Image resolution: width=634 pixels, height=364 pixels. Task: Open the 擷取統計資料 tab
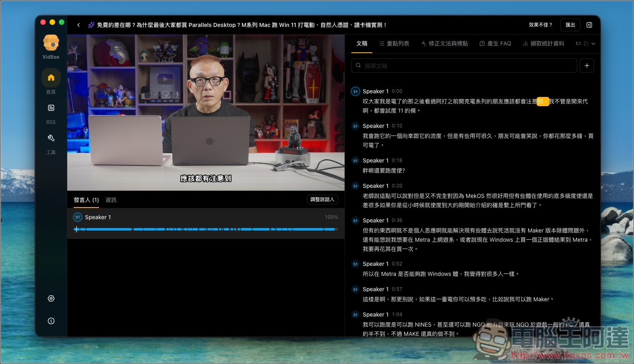coord(543,43)
